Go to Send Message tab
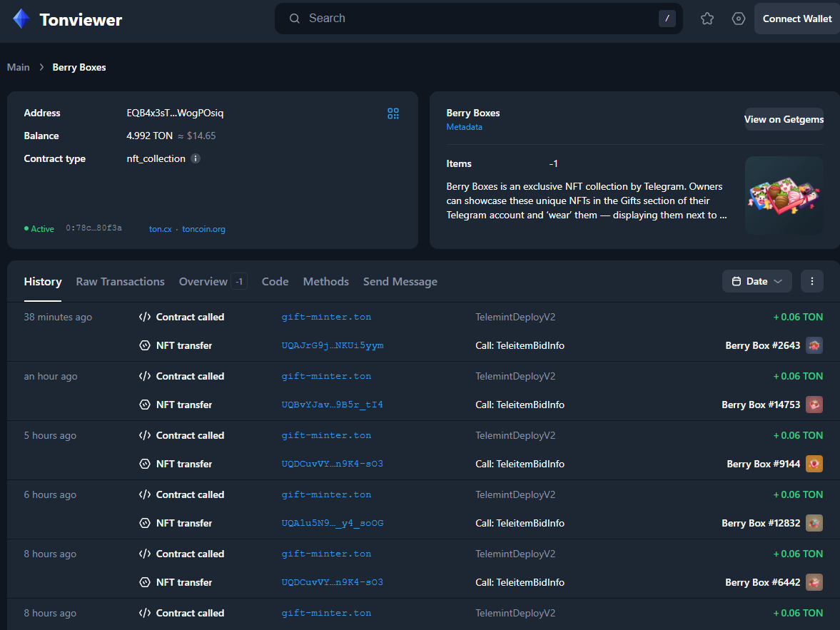This screenshot has height=630, width=840. (x=400, y=282)
